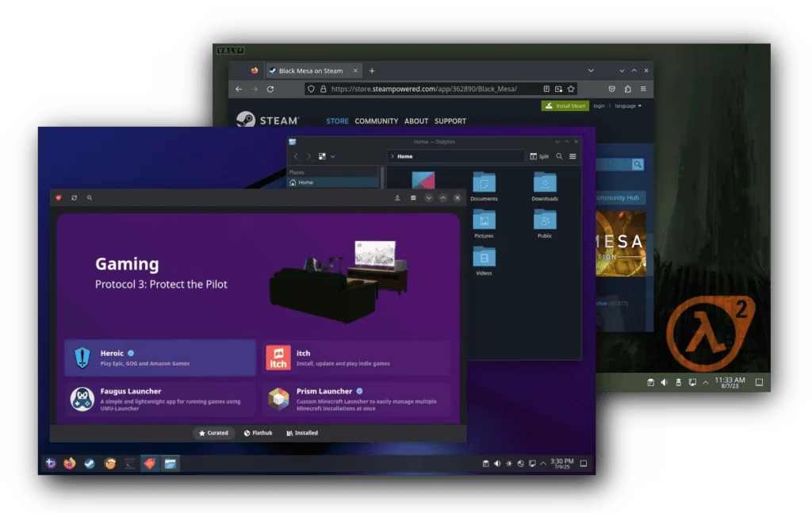Screen dimensions: 812x513
Task: Go back using Dolphin's navigation arrow
Action: [297, 156]
